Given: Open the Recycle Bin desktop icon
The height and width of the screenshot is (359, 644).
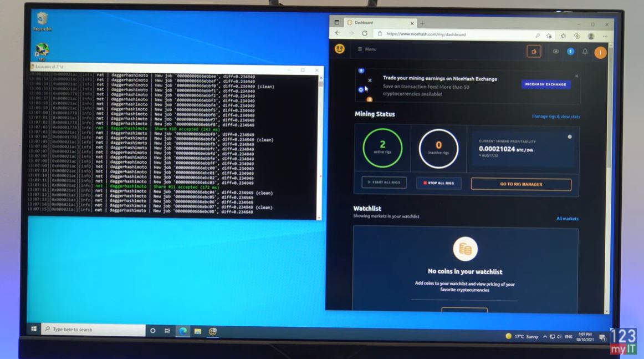Looking at the screenshot, I should (x=42, y=22).
